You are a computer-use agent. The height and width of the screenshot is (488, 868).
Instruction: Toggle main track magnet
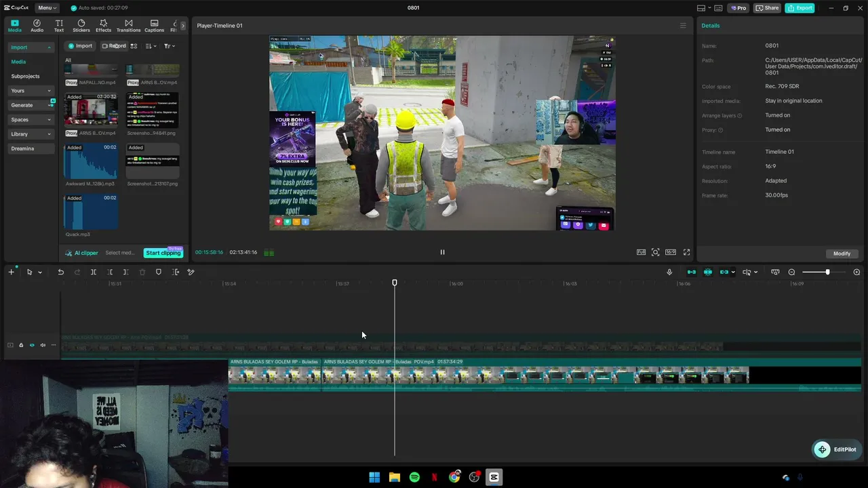click(692, 272)
